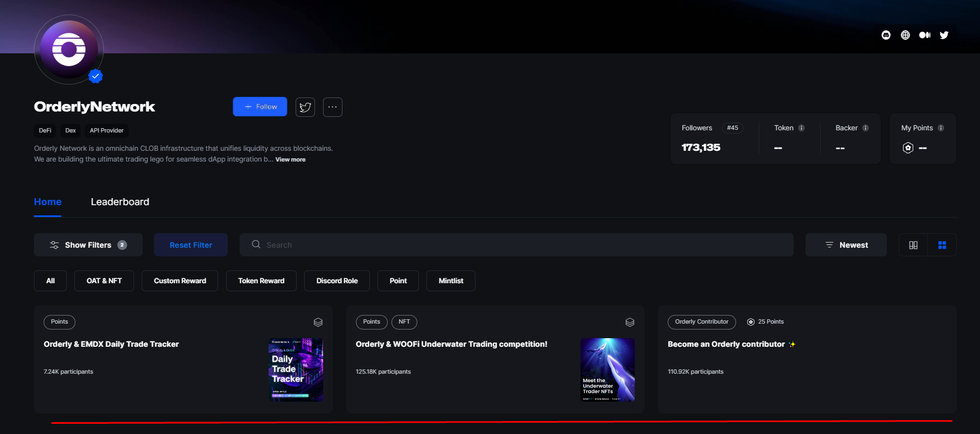The height and width of the screenshot is (434, 980).
Task: Click the 25 Points hexagon icon
Action: tap(751, 322)
